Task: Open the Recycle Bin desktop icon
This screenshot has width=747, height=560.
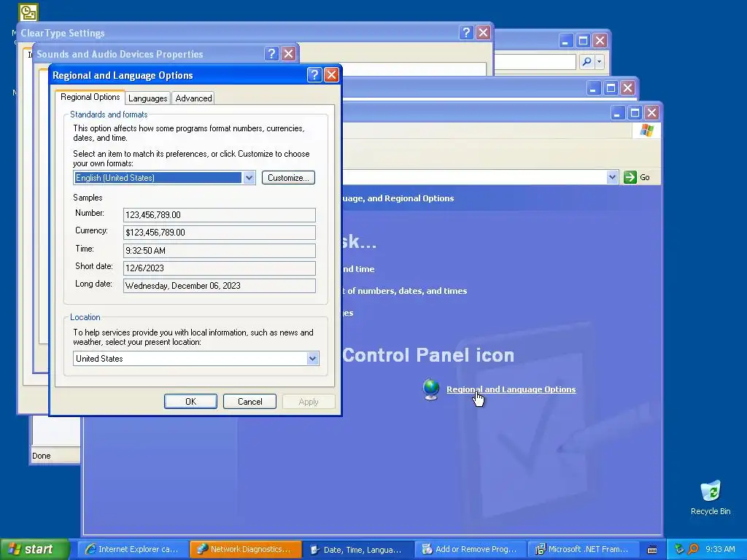Action: click(x=711, y=497)
